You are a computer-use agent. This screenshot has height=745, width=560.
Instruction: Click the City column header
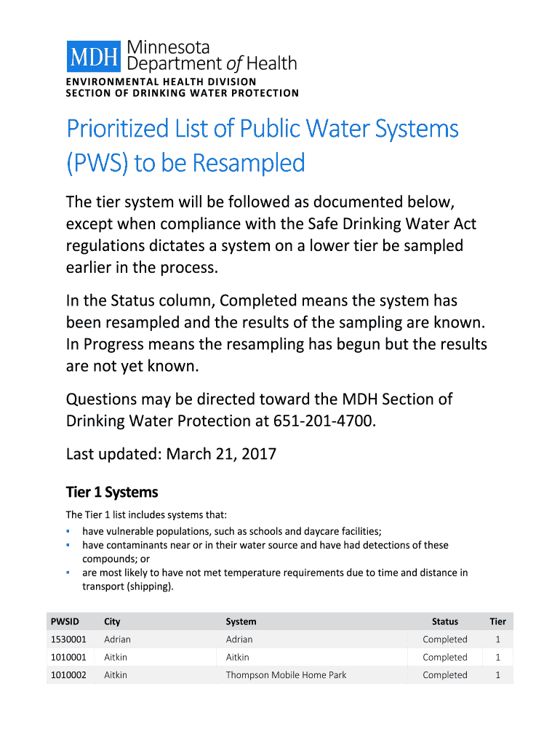click(x=112, y=621)
